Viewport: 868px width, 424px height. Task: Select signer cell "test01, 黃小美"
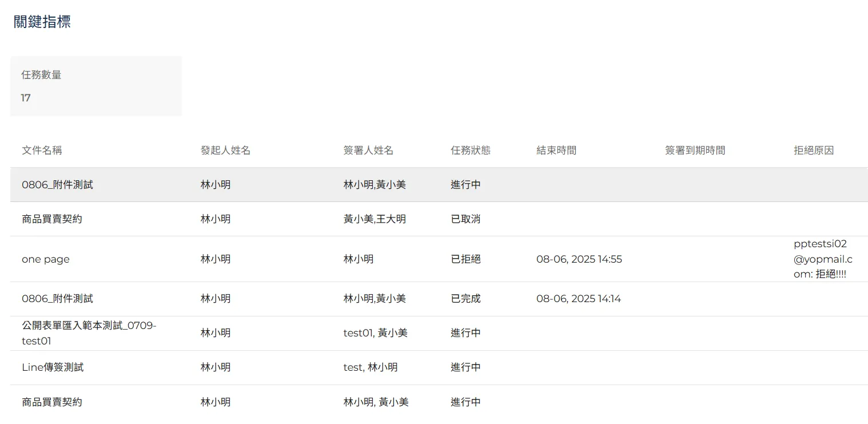[x=375, y=333]
